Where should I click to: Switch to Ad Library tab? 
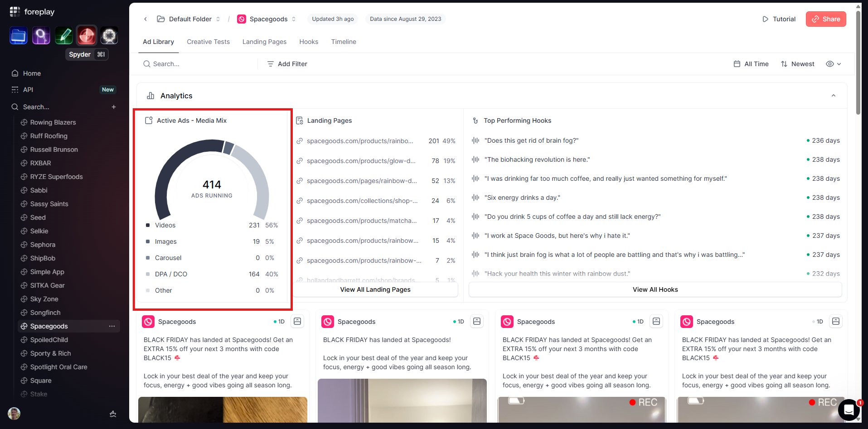coord(159,42)
